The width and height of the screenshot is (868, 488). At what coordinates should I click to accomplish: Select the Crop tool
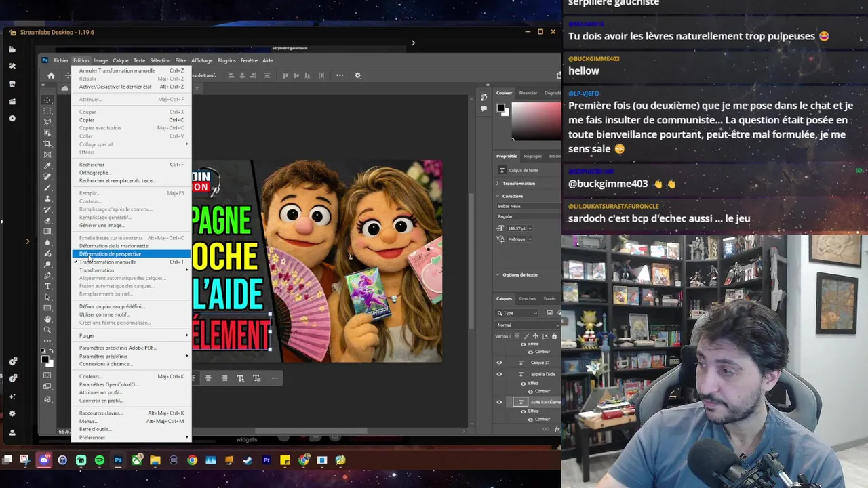47,144
